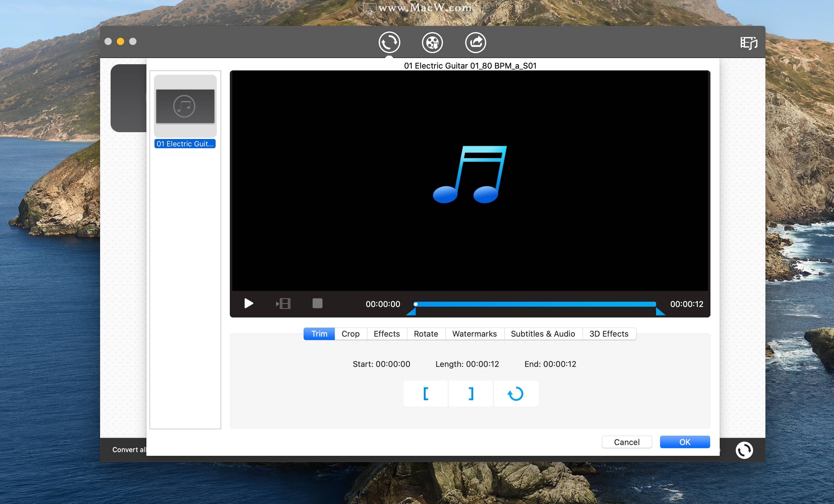This screenshot has height=504, width=834.
Task: Click the media library icon at top right
Action: click(x=748, y=42)
